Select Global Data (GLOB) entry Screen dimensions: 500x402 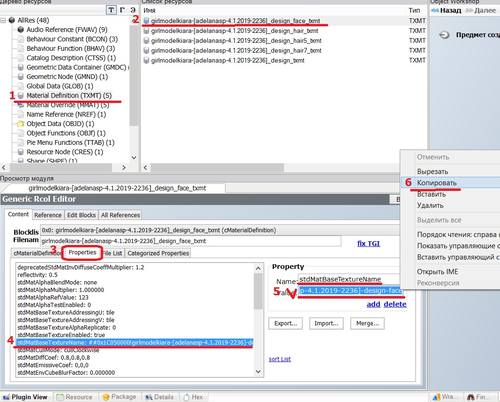(x=60, y=86)
